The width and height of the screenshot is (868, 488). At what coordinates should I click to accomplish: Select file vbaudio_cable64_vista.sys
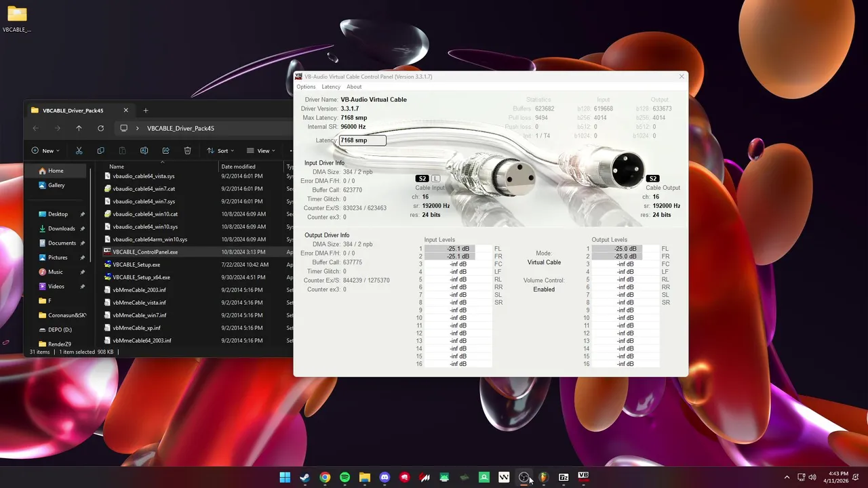[143, 176]
